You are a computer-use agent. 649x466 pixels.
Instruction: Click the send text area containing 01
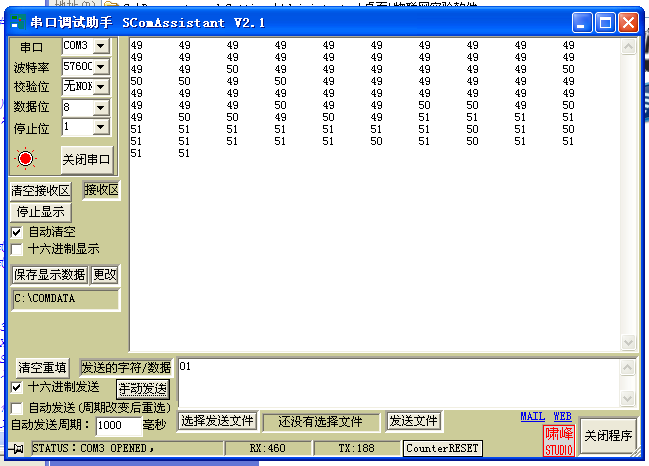coord(399,383)
